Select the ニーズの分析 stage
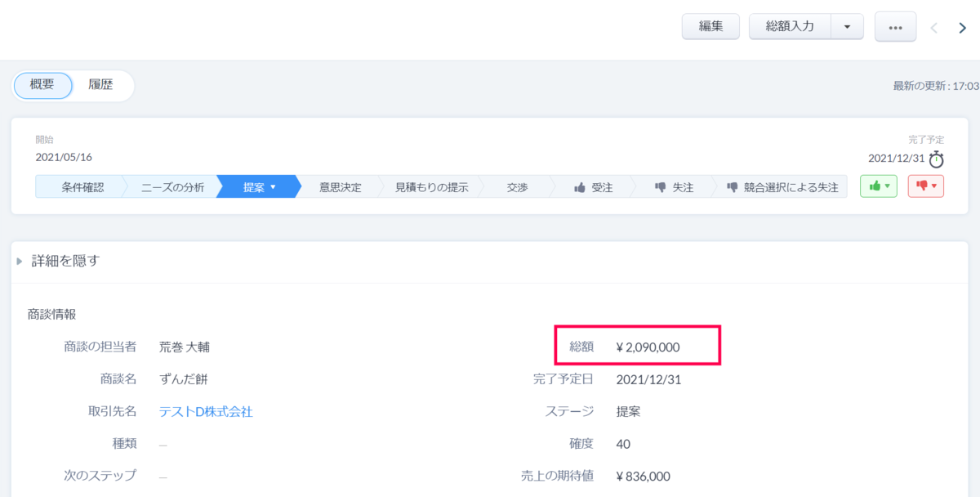This screenshot has width=980, height=497. point(171,187)
